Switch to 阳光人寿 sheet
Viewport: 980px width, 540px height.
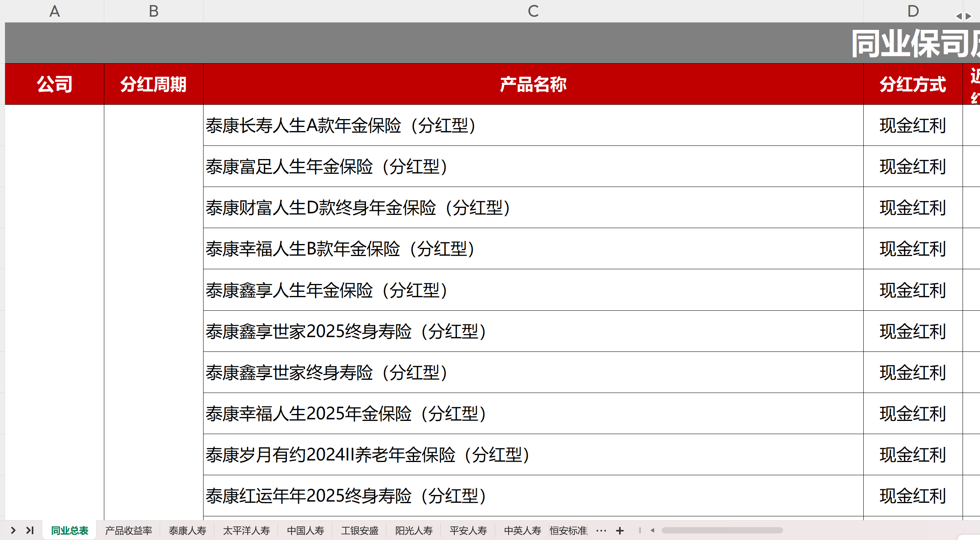point(414,530)
